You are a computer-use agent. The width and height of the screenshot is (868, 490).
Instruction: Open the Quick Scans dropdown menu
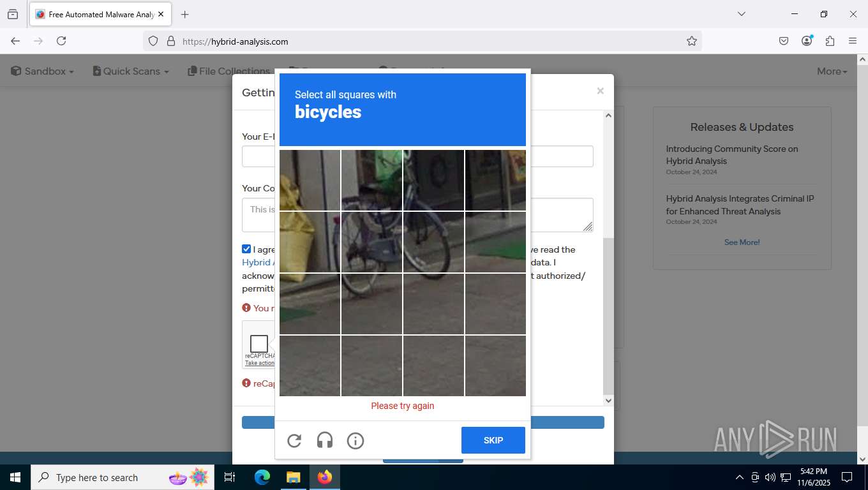click(x=131, y=71)
